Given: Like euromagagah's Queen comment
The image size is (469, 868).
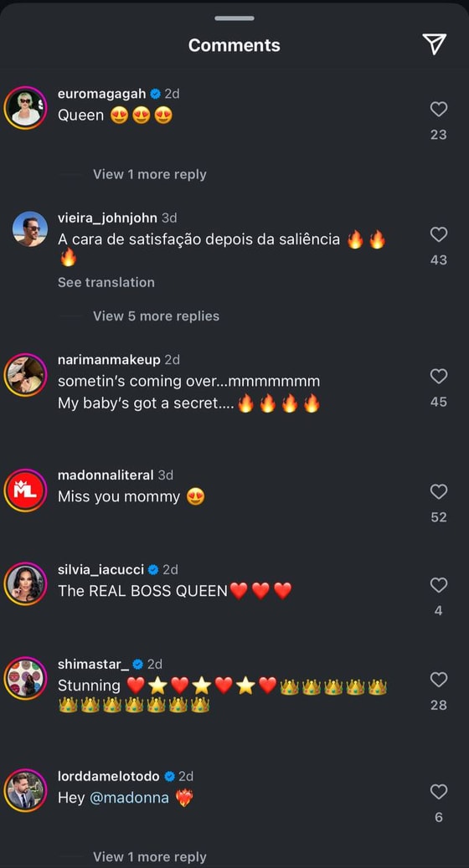Looking at the screenshot, I should coord(439,109).
